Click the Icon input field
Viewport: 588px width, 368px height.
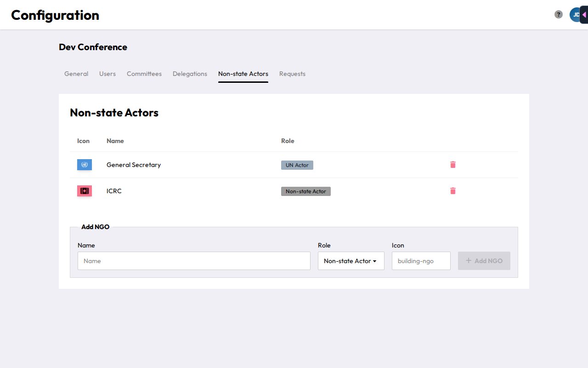[421, 261]
